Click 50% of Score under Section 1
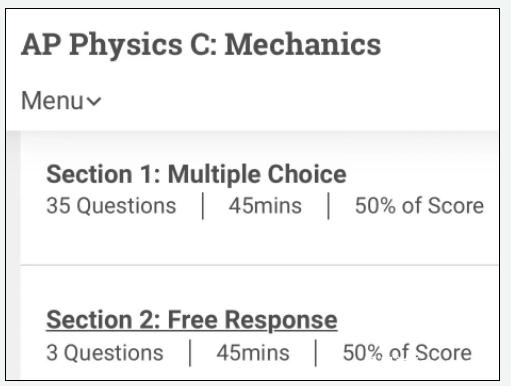Image resolution: width=511 pixels, height=386 pixels. [419, 206]
